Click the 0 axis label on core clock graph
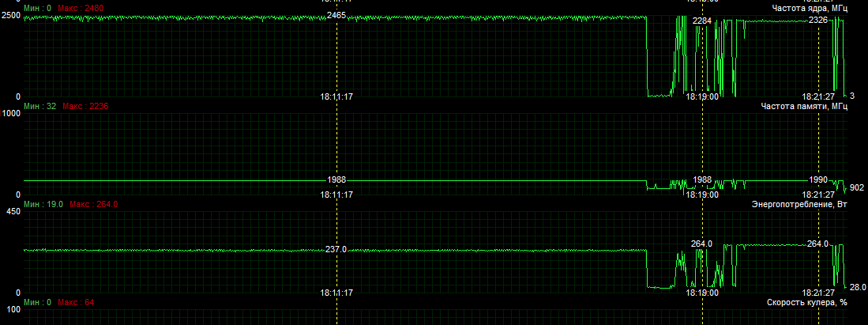Image resolution: width=868 pixels, height=325 pixels. pyautogui.click(x=18, y=96)
